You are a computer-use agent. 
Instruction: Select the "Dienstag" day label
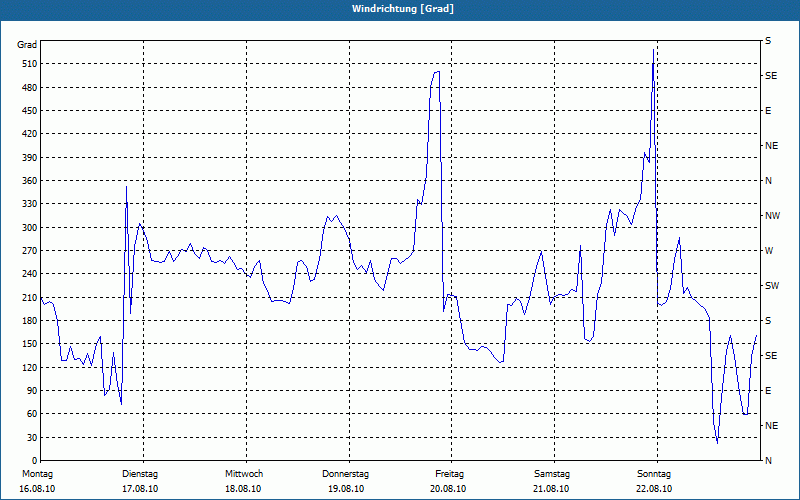point(140,474)
